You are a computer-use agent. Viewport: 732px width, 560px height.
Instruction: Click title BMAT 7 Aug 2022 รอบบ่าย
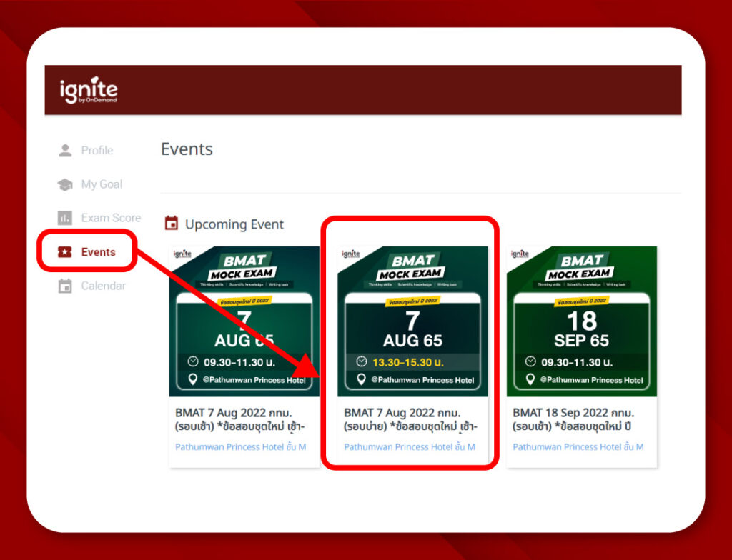(411, 419)
